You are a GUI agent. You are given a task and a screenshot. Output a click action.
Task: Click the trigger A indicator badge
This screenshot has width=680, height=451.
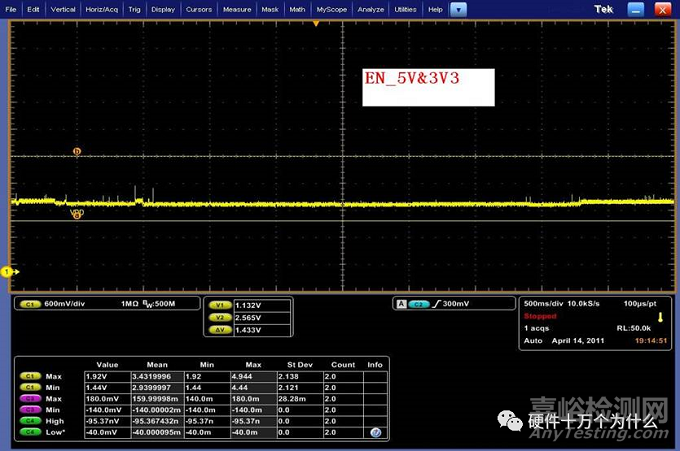(x=400, y=303)
